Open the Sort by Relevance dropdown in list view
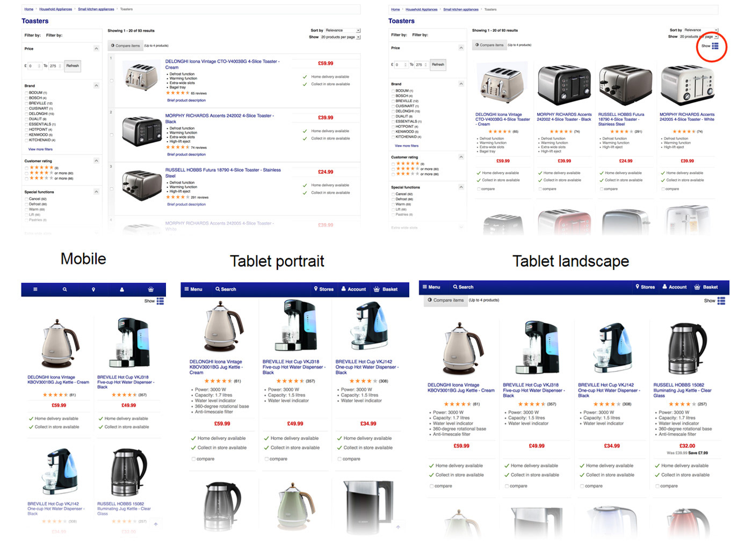The image size is (752, 560). pyautogui.click(x=342, y=31)
